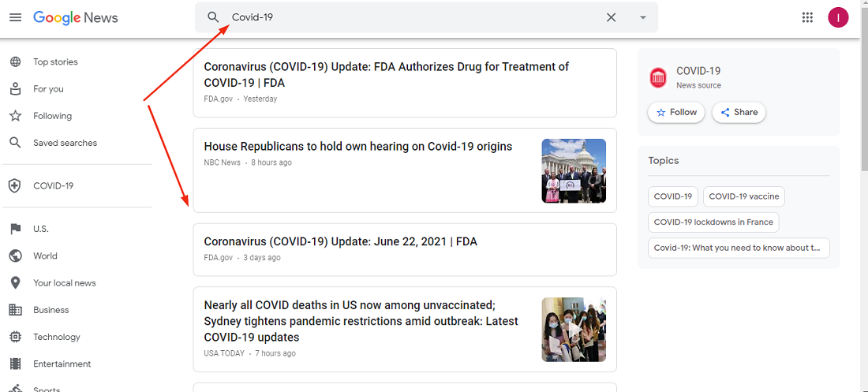Expand the advanced search options arrow
Viewport: 868px width, 392px height.
tap(642, 17)
